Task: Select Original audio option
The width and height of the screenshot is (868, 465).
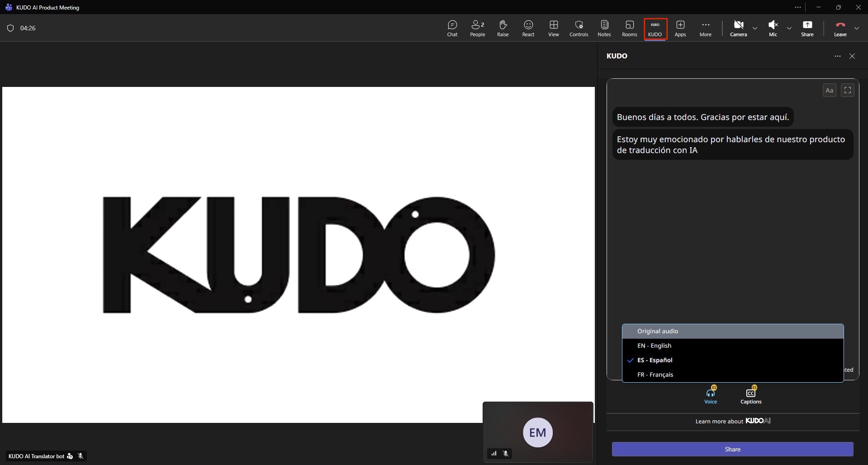Action: coord(733,331)
